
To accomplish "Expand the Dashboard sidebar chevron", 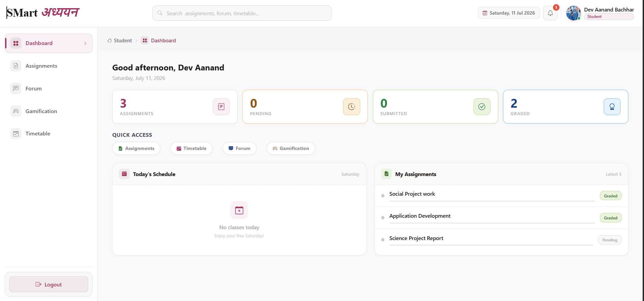I will [x=85, y=43].
